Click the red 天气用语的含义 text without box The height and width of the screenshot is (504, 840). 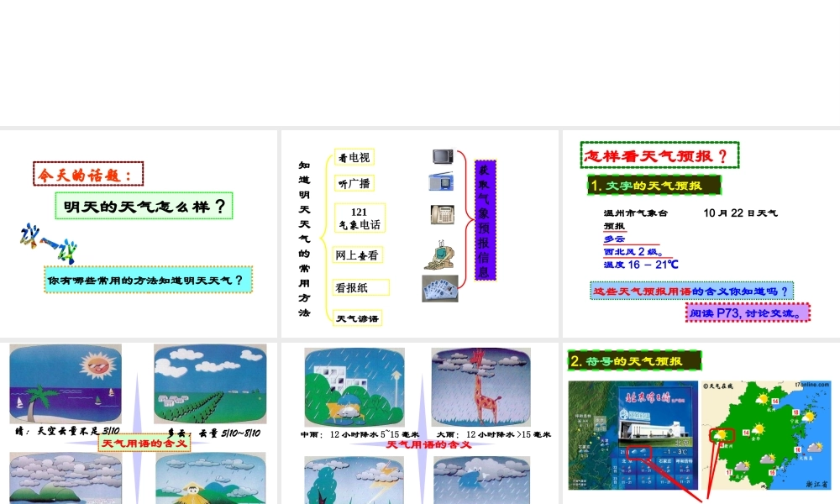(x=429, y=444)
